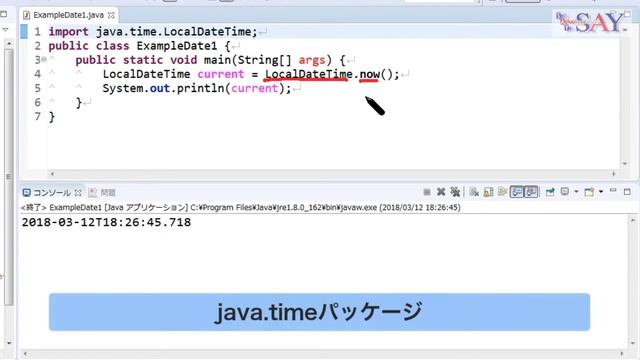Click console vertical scrollbar down arrow
Screen dimensions: 640x360
[x=633, y=343]
